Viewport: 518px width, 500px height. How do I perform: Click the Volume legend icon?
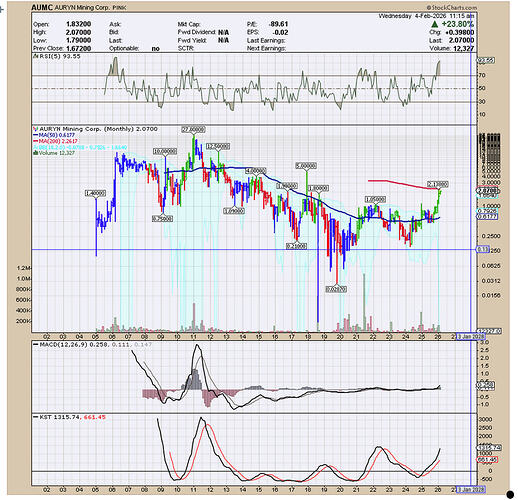click(35, 153)
